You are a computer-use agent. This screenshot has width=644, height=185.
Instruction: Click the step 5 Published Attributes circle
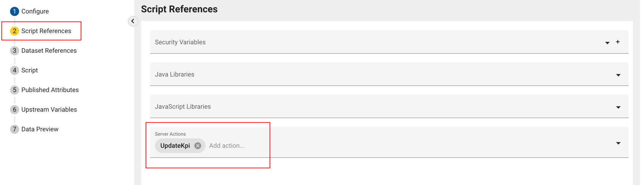14,90
